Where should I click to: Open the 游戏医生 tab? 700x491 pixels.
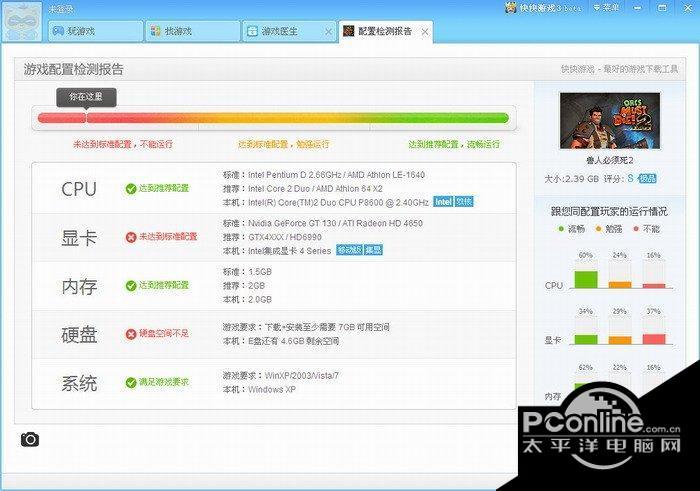pos(289,31)
